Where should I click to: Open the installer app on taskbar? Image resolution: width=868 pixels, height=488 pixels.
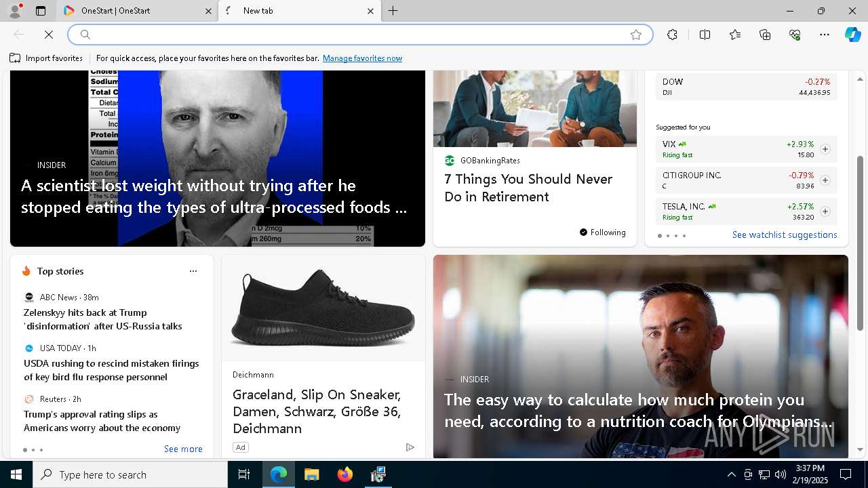coord(378,474)
